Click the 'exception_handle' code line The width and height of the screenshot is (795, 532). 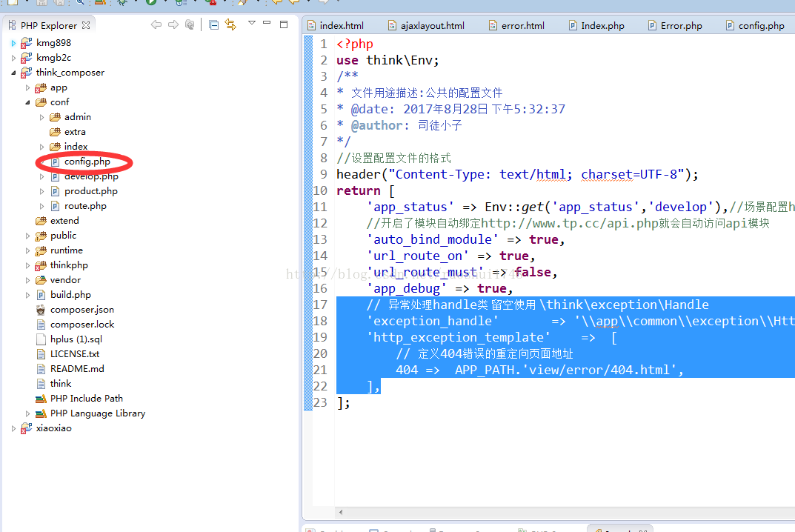pos(581,321)
